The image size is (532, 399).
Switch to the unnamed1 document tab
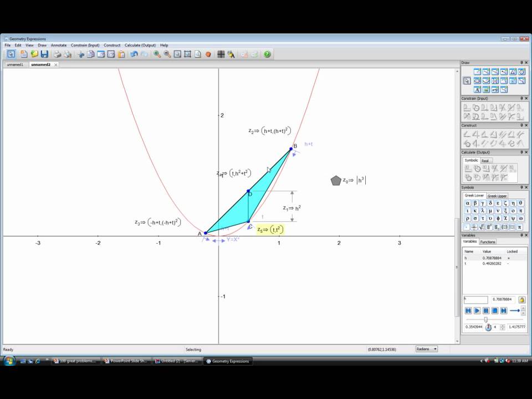coord(16,64)
